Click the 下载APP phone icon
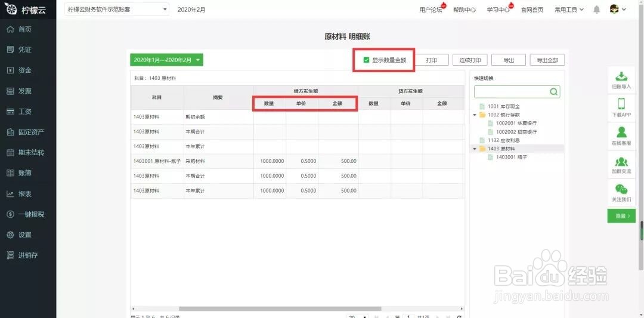644x318 pixels. tap(621, 104)
